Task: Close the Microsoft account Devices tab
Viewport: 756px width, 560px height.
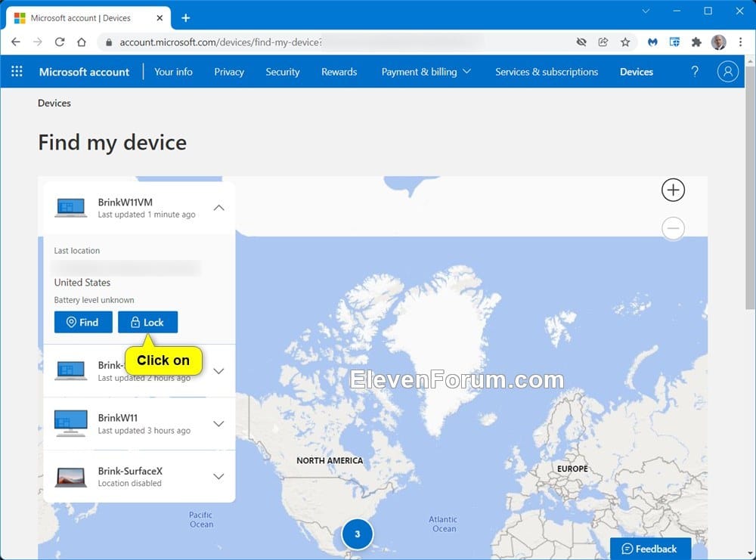Action: point(160,18)
